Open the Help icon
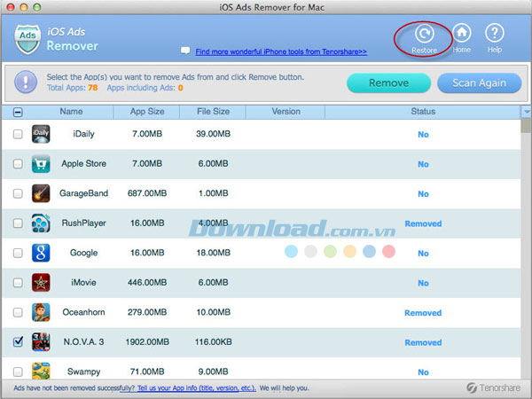Screen dimensions: 532x399 coord(496,35)
